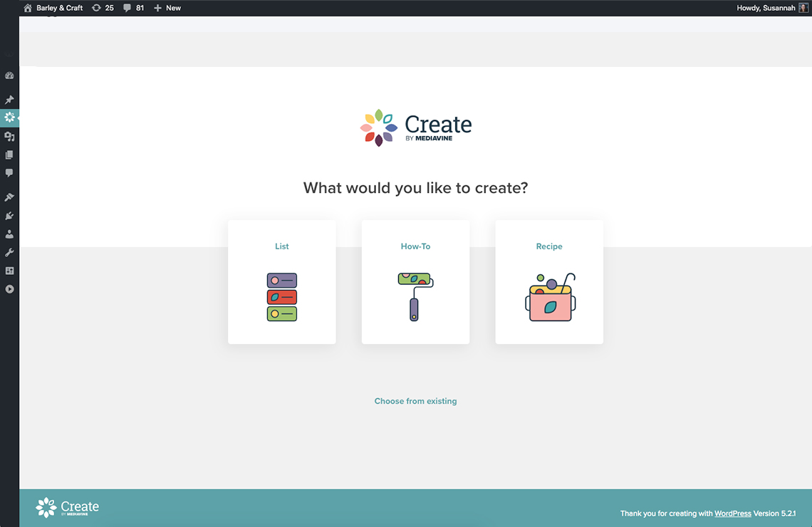Click the updates refresh icon showing 25

pyautogui.click(x=96, y=8)
